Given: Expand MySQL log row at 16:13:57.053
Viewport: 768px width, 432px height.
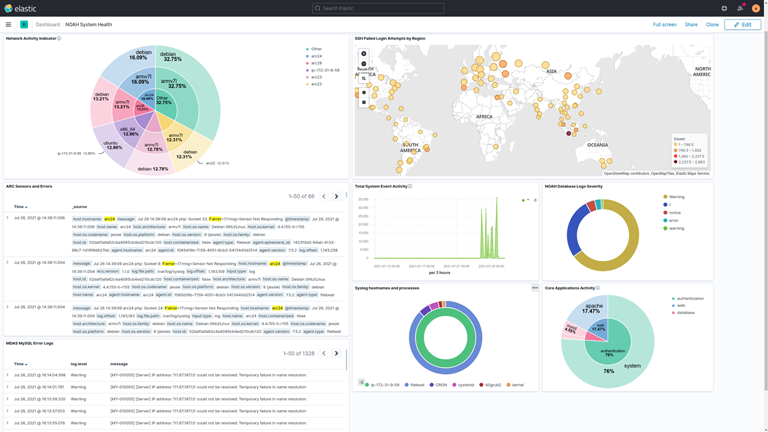Looking at the screenshot, I should tap(7, 411).
